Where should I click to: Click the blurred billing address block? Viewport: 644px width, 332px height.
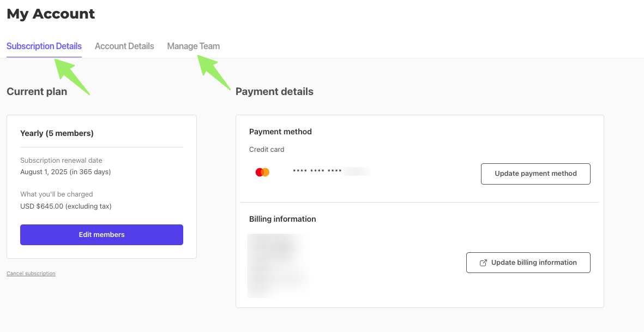[278, 266]
